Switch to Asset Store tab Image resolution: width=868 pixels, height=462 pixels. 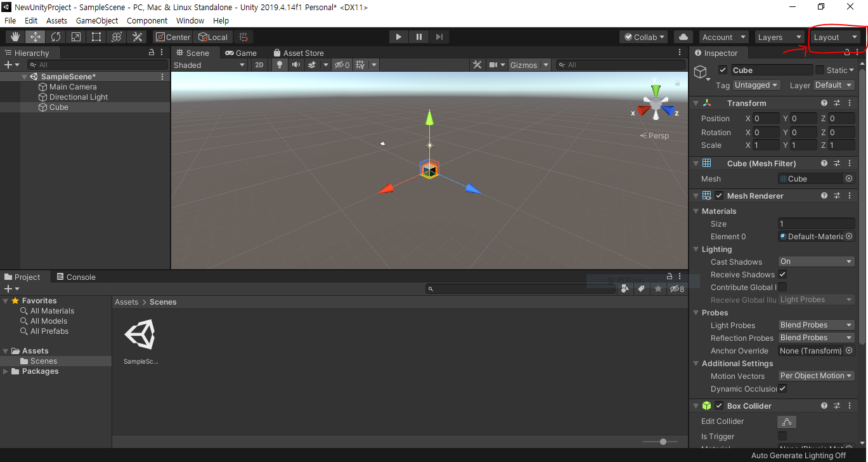[x=299, y=53]
